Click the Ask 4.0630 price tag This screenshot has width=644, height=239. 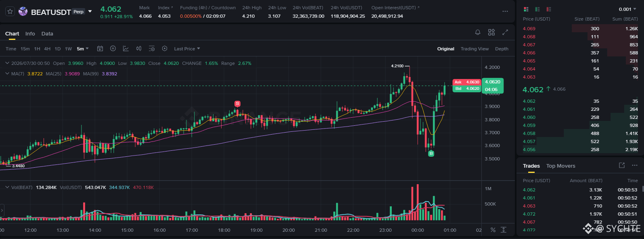pyautogui.click(x=466, y=82)
